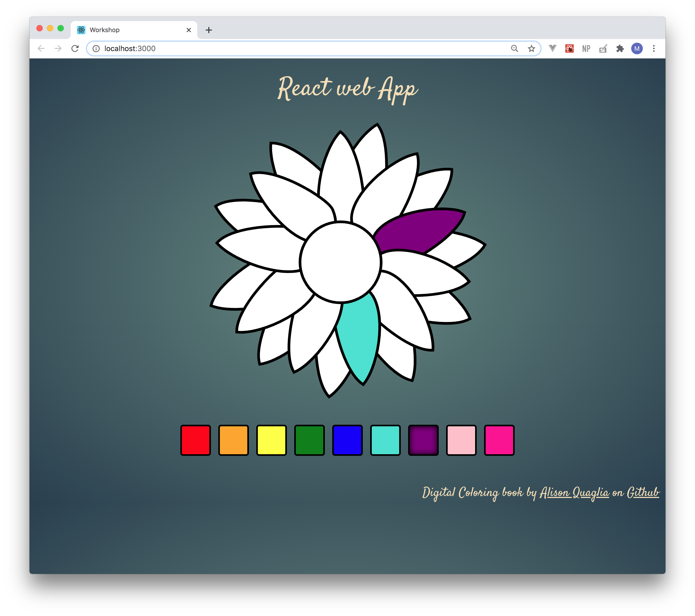Close the Workshop tab
Image resolution: width=695 pixels, height=616 pixels.
(189, 30)
